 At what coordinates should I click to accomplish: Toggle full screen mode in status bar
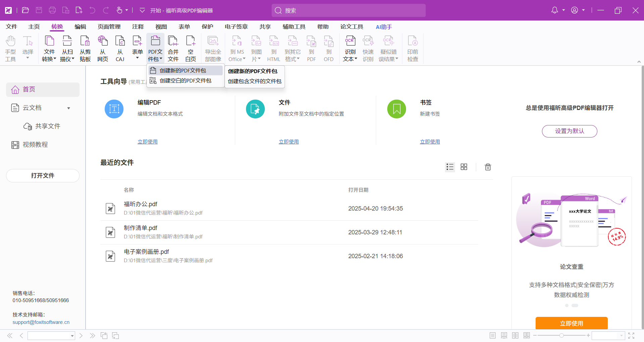click(631, 336)
